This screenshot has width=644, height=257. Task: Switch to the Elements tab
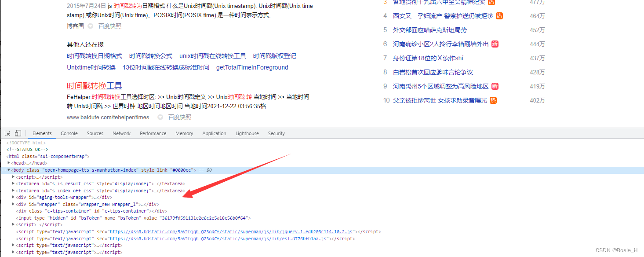click(42, 133)
